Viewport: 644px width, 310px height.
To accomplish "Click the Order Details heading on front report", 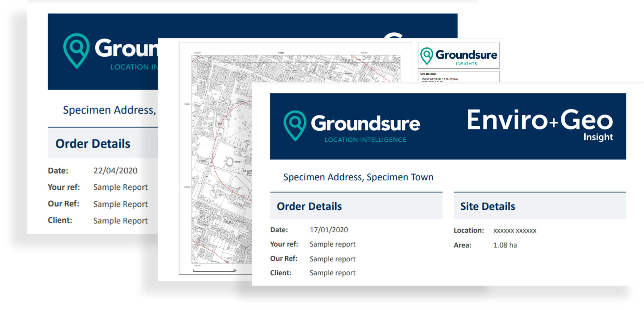I will click(309, 207).
